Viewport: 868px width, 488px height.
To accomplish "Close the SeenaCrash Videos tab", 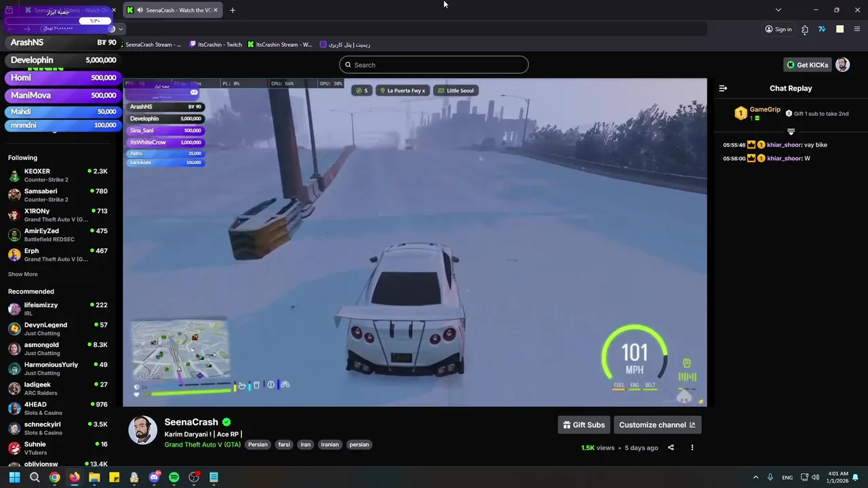I will point(114,10).
